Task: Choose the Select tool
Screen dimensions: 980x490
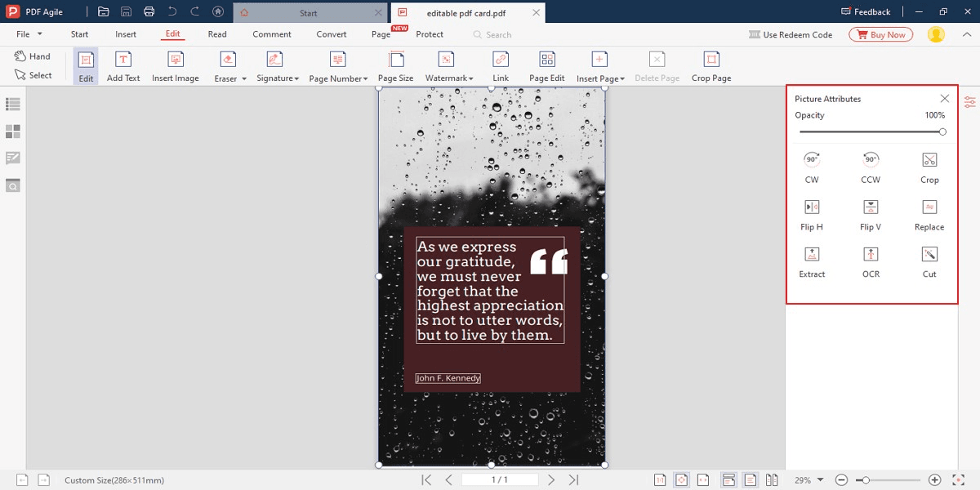Action: tap(33, 75)
